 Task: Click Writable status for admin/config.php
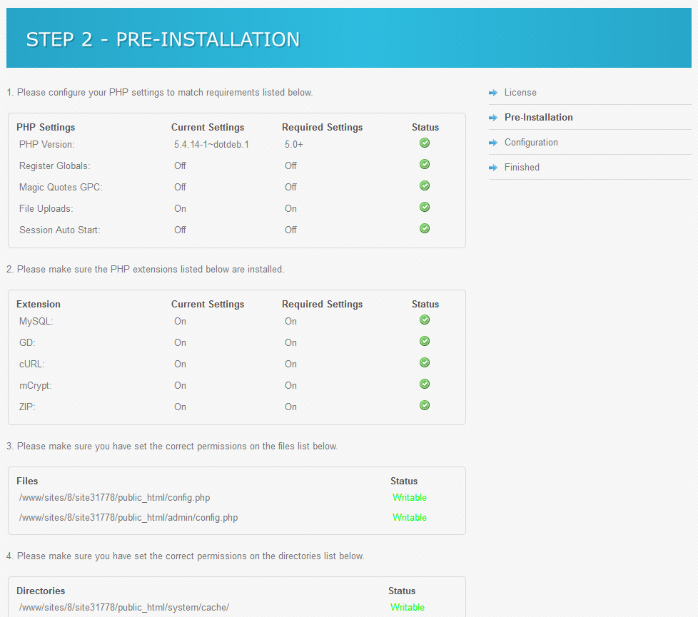click(x=409, y=518)
